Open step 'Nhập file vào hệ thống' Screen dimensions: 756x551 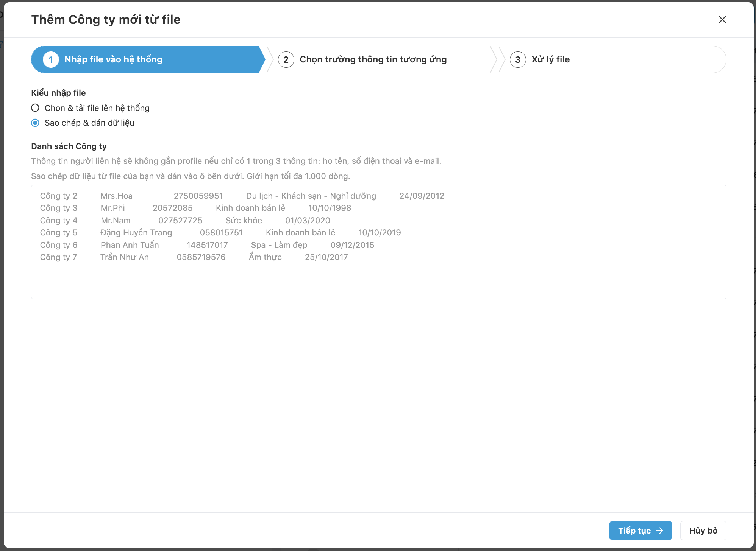[x=113, y=59]
